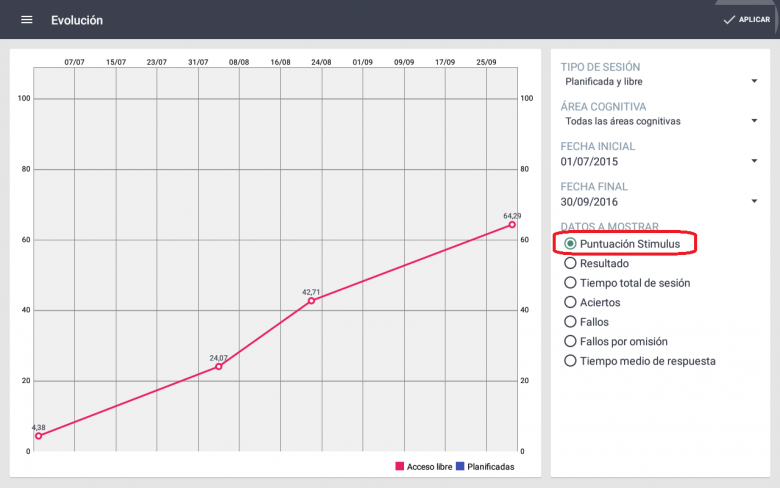Select the Puntuación Stimulus radio button
Screen dimensions: 780x488
point(570,243)
